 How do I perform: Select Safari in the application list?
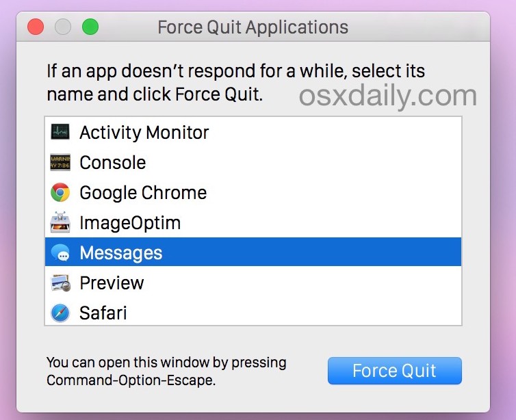tap(103, 313)
